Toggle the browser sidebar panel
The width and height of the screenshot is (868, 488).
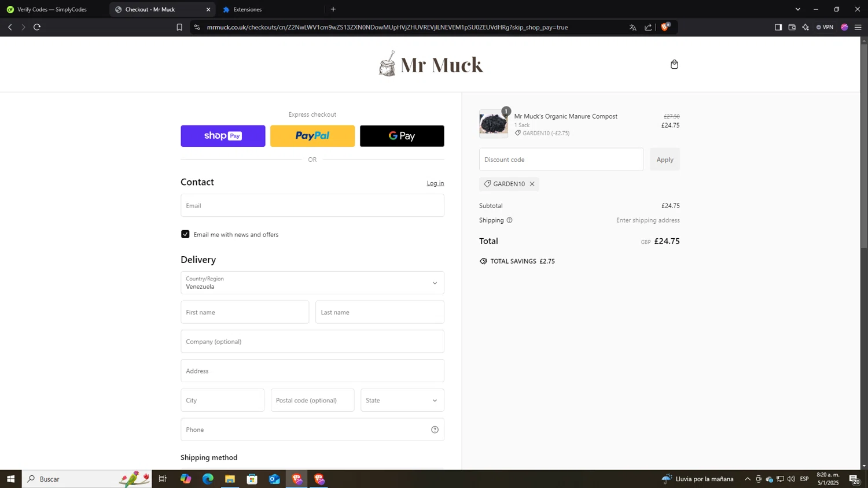tap(778, 27)
